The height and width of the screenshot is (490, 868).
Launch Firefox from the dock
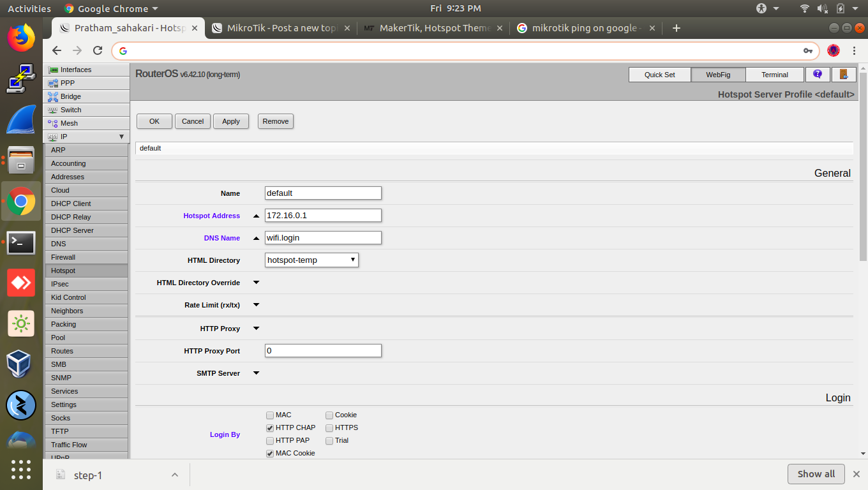(x=21, y=38)
